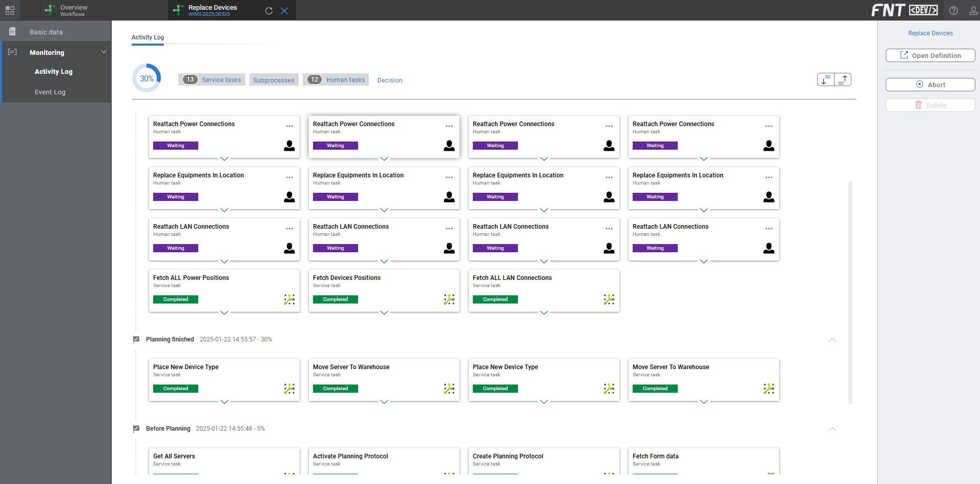Open the user profile icon in header
The width and height of the screenshot is (980, 484).
pos(973,10)
